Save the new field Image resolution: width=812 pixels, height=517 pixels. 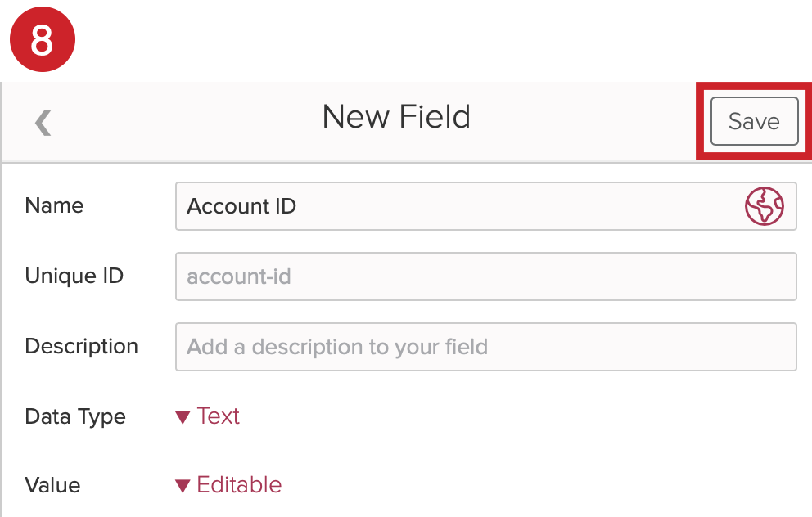click(x=754, y=121)
